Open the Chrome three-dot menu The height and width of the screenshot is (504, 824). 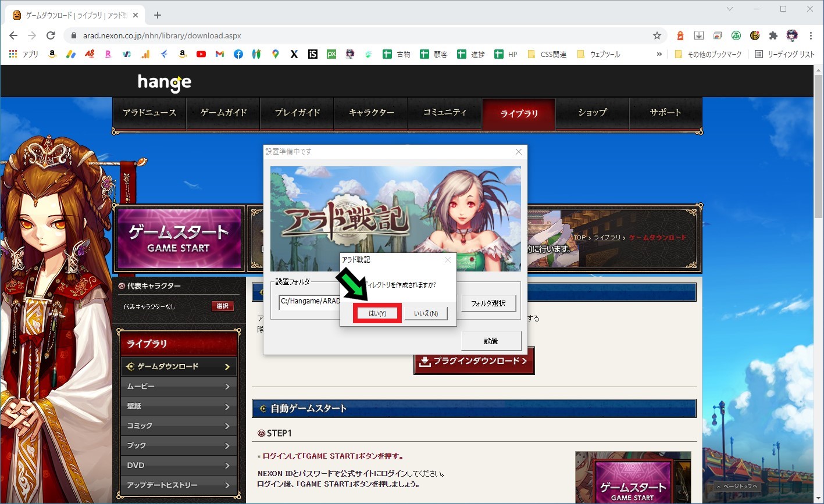(811, 35)
